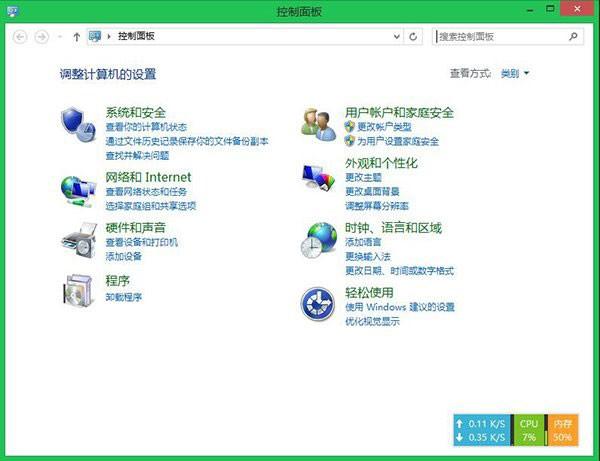Open the 用户帐户和家庭安全 category heading
This screenshot has height=461, width=600.
coord(399,112)
